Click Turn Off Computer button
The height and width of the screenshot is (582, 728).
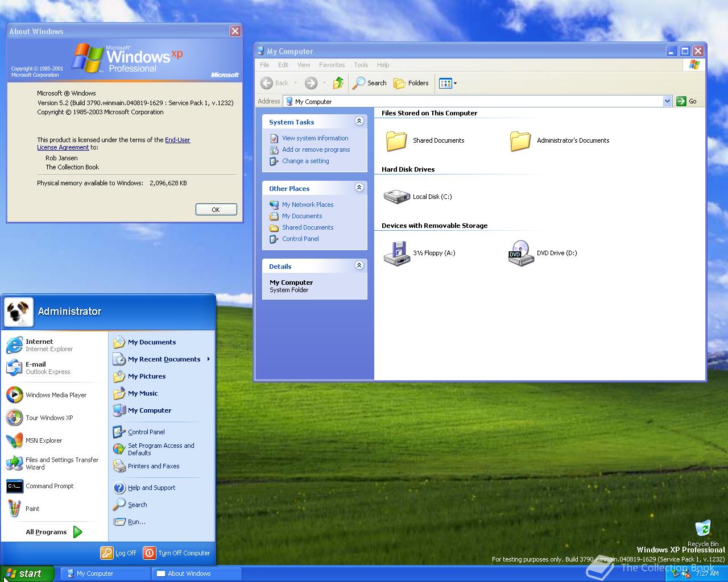click(x=176, y=553)
